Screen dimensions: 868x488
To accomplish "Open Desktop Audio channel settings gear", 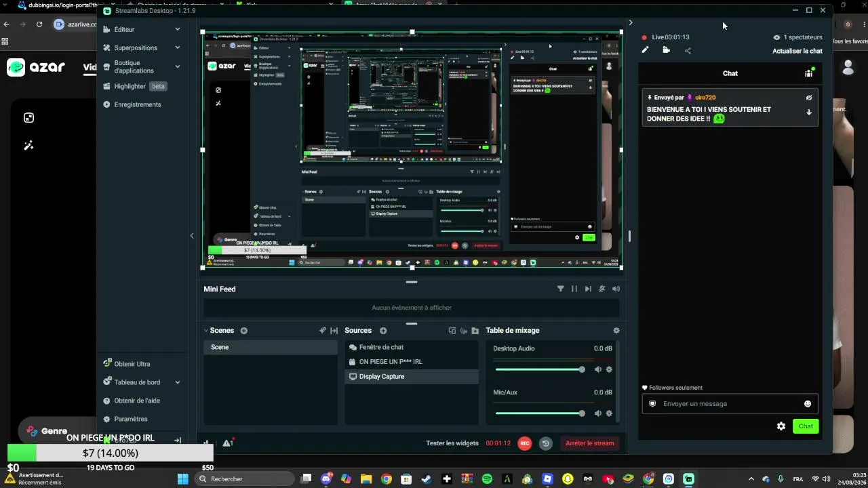I will coord(609,369).
